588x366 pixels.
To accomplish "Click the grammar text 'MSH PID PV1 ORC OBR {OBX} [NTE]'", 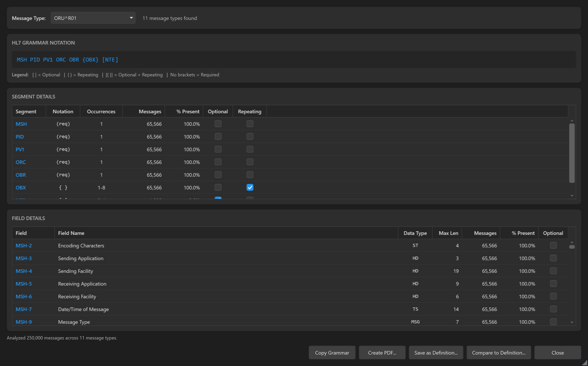I will (68, 60).
